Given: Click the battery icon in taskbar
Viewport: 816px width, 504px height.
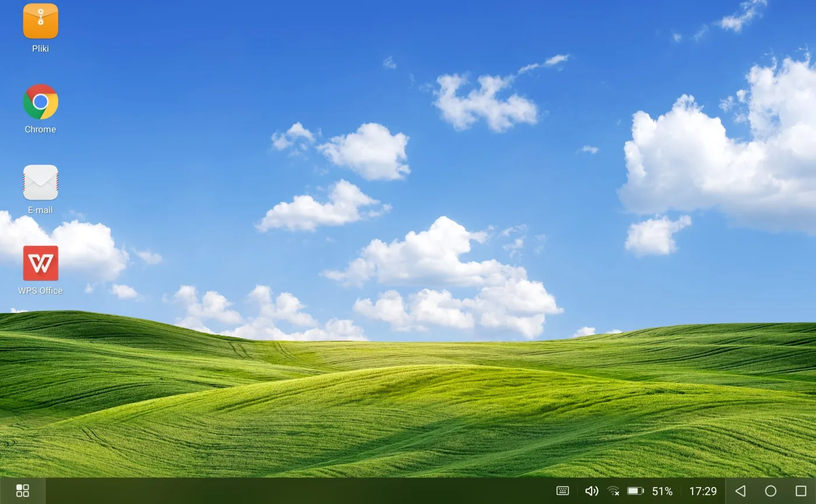Looking at the screenshot, I should tap(635, 491).
